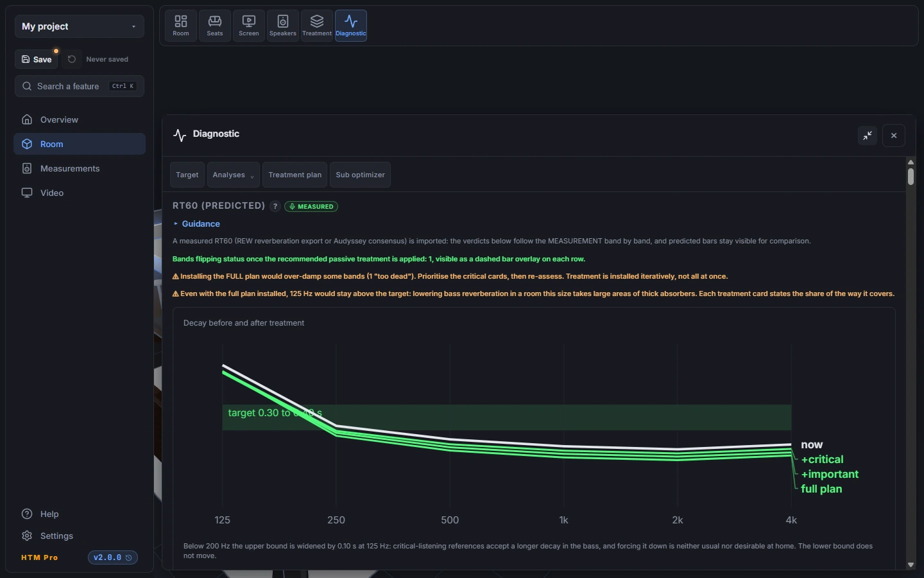924x578 pixels.
Task: Click the "RT60 (PREDICTED)" heading
Action: point(219,206)
